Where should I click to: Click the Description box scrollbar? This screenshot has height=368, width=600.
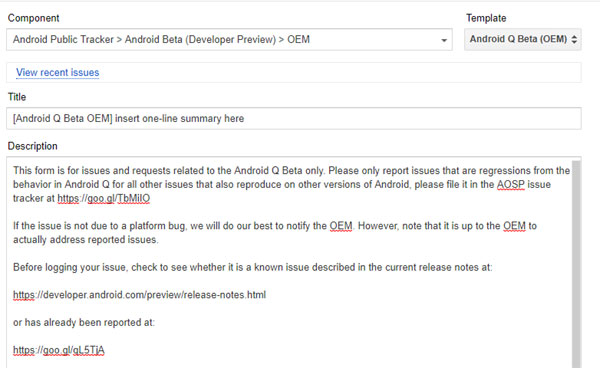coord(576,264)
